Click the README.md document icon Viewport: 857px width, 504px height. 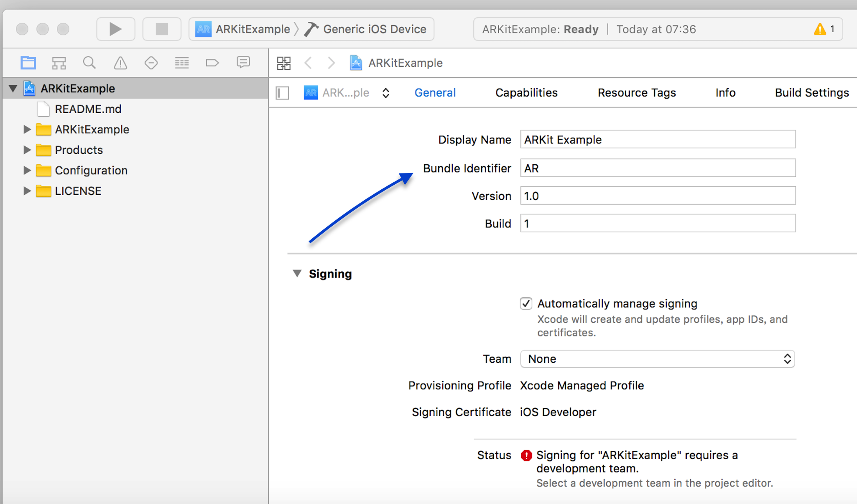tap(43, 109)
